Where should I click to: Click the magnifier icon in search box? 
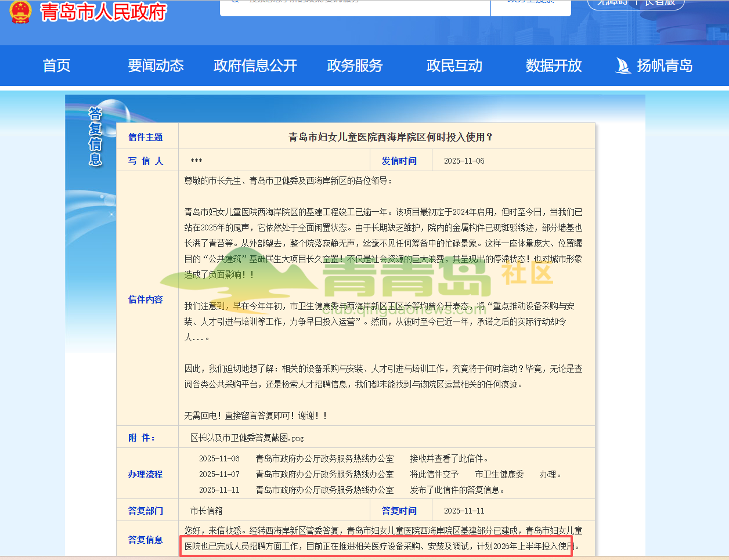coord(234,2)
